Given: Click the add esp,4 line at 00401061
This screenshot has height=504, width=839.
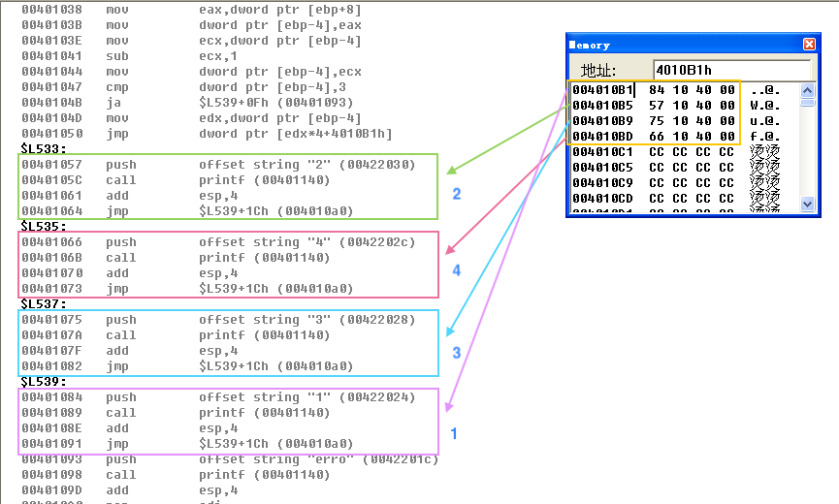Looking at the screenshot, I should pyautogui.click(x=130, y=196).
